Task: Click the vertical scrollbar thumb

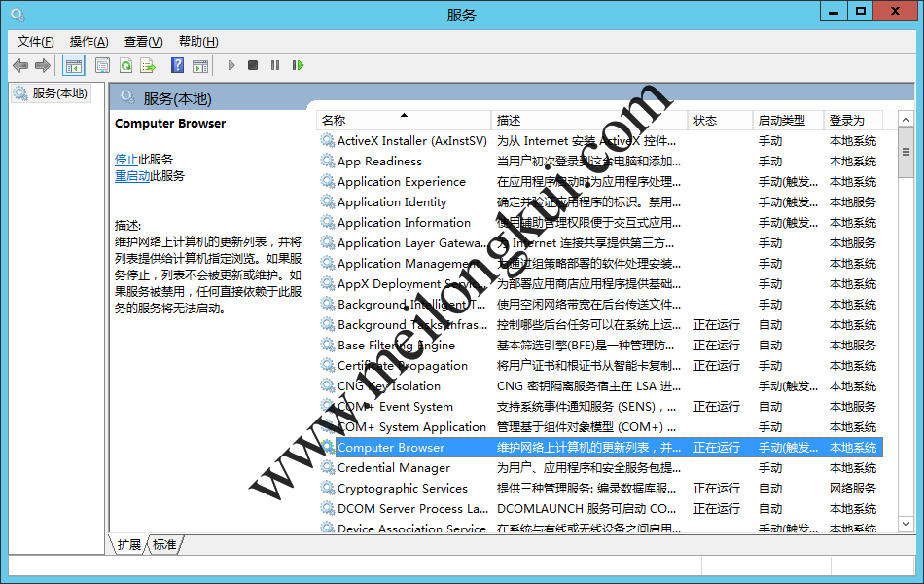Action: click(906, 152)
